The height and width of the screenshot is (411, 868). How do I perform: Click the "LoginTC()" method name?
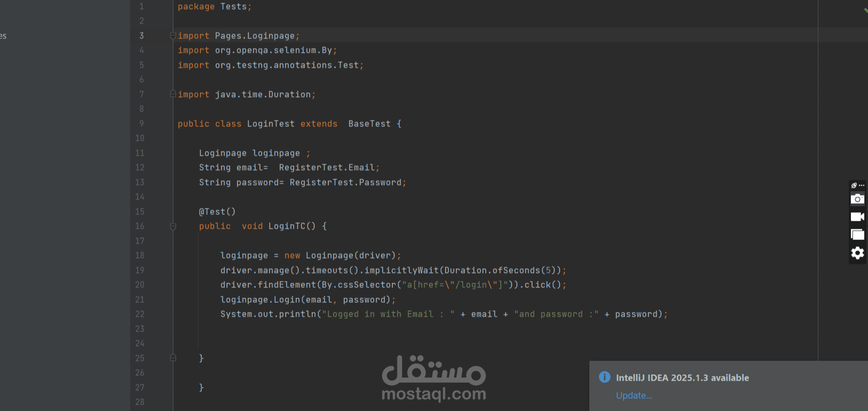[292, 226]
